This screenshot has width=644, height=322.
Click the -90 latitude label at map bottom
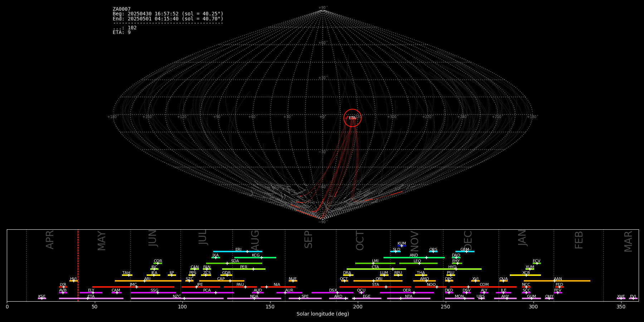pyautogui.click(x=322, y=222)
